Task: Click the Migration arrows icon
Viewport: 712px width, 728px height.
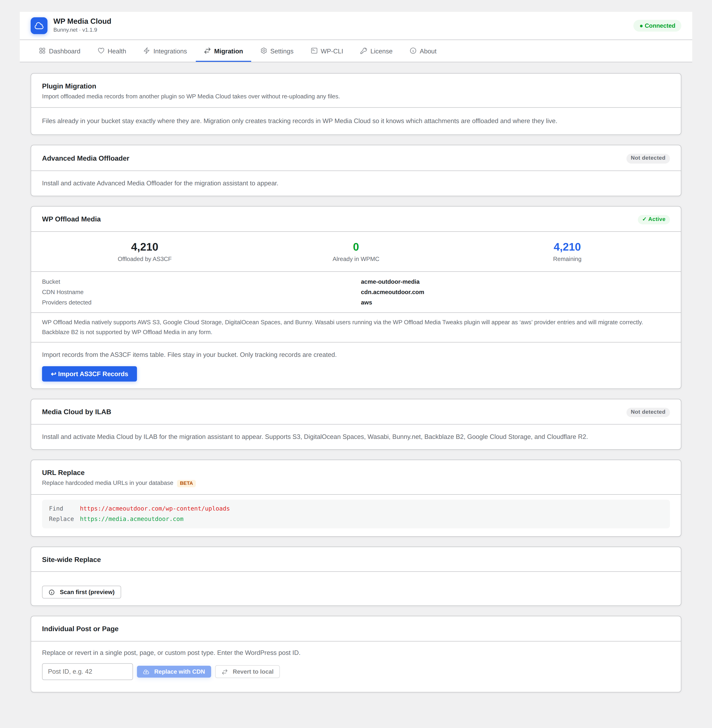Action: [207, 51]
